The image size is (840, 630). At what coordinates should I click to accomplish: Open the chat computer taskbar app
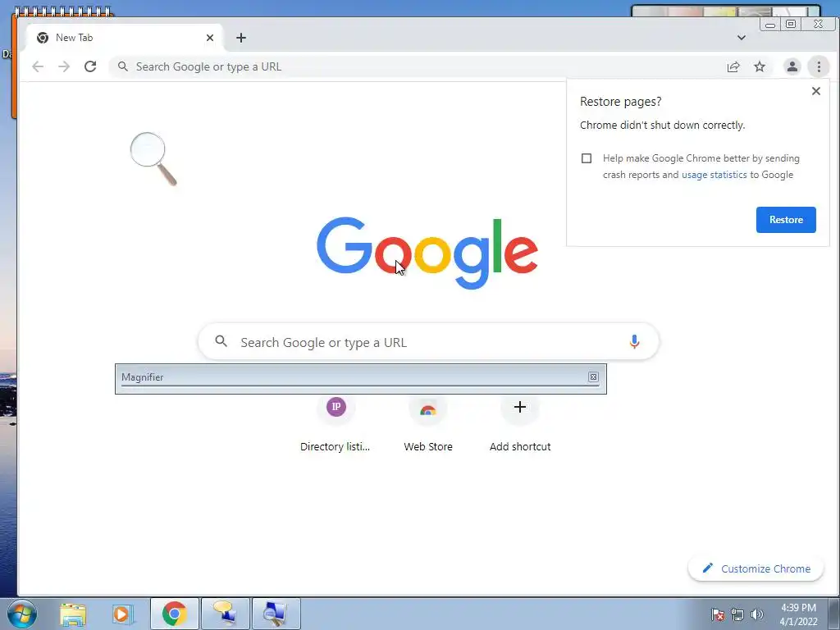coord(225,614)
